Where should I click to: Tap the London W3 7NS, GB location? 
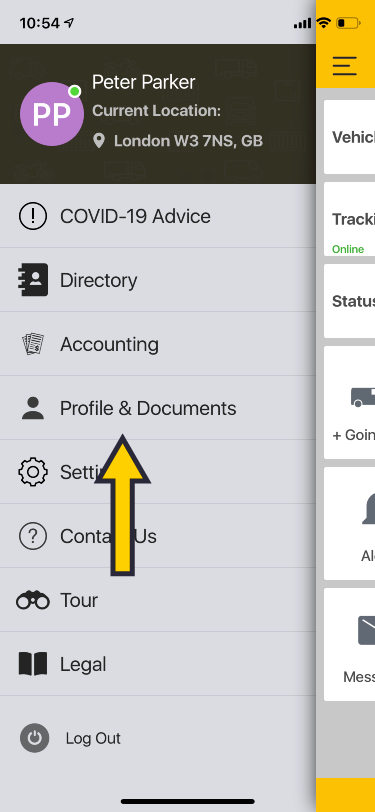[x=188, y=141]
